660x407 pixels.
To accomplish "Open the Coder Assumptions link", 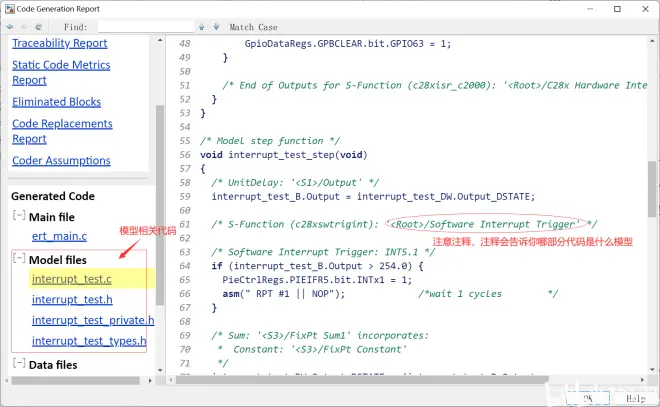I will [61, 161].
